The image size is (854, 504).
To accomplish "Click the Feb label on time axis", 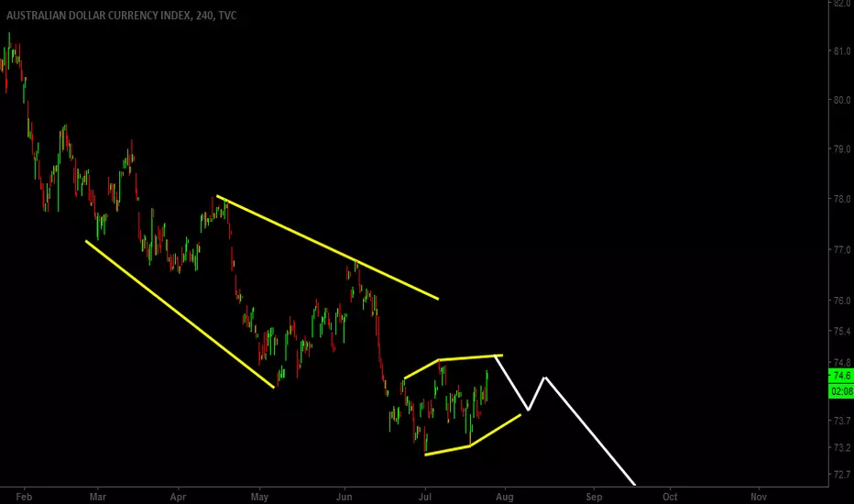I will (x=24, y=497).
